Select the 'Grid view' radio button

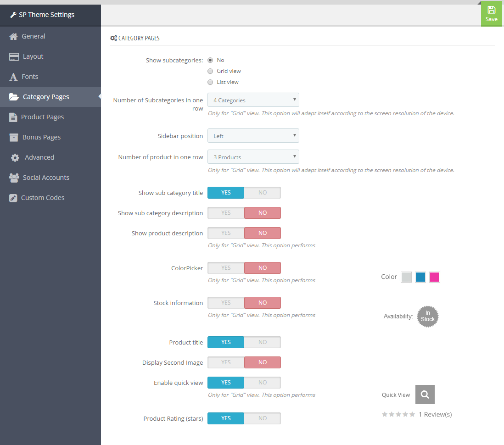point(210,71)
